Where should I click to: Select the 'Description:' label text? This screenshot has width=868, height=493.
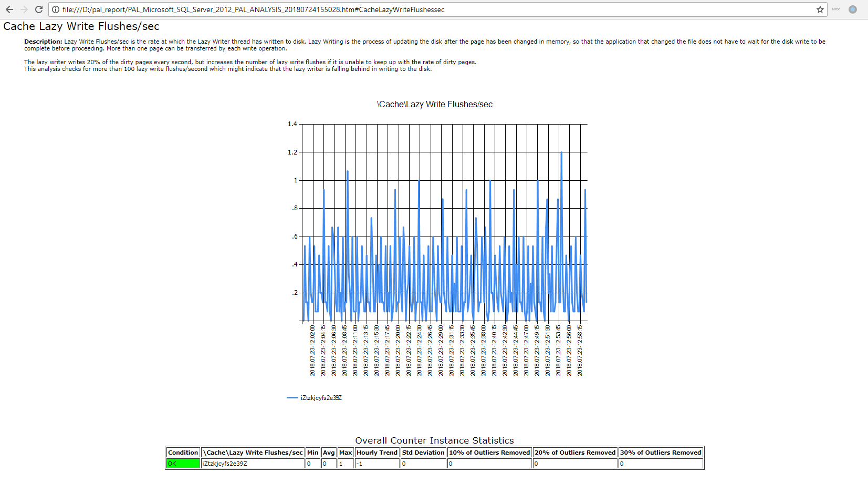click(43, 42)
